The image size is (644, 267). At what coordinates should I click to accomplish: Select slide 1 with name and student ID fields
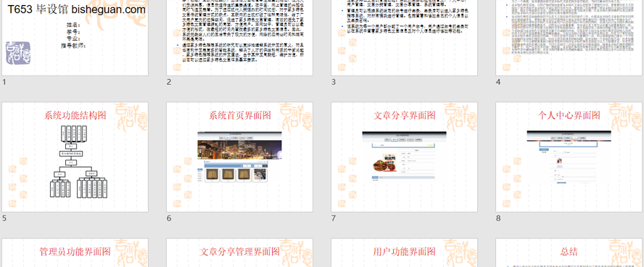(75, 38)
